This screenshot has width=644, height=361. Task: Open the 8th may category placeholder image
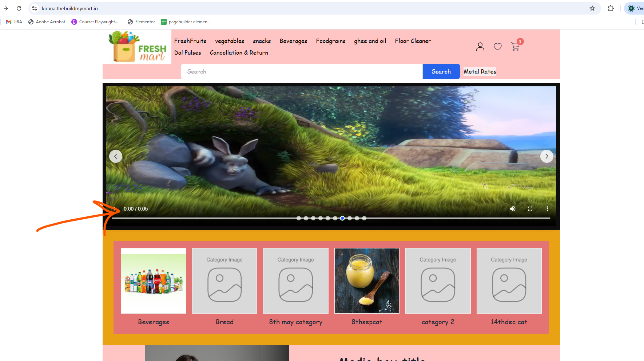tap(296, 281)
